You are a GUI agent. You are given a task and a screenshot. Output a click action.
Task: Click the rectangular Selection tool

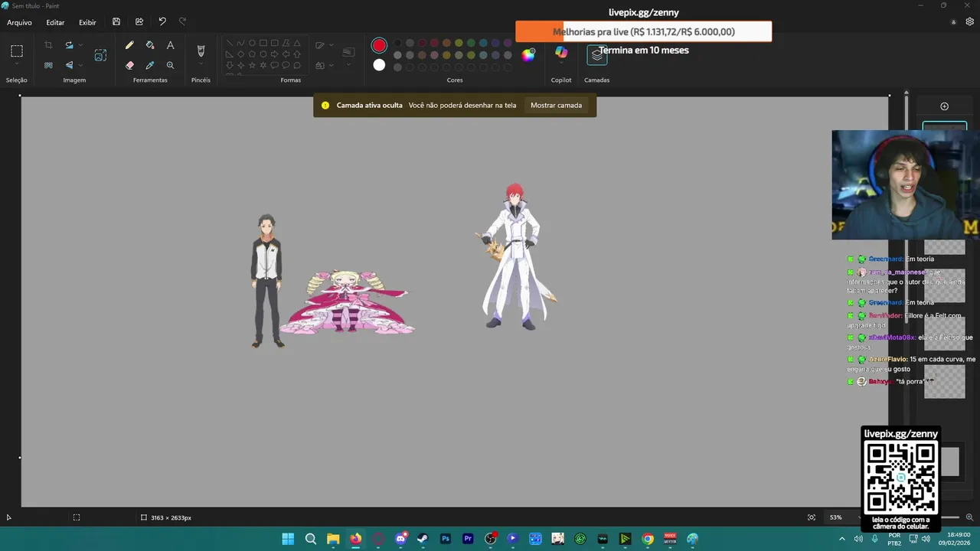[x=16, y=51]
